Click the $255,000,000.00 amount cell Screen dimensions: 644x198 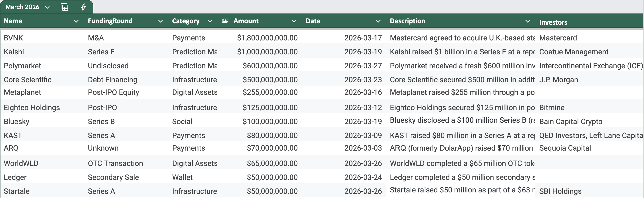270,92
